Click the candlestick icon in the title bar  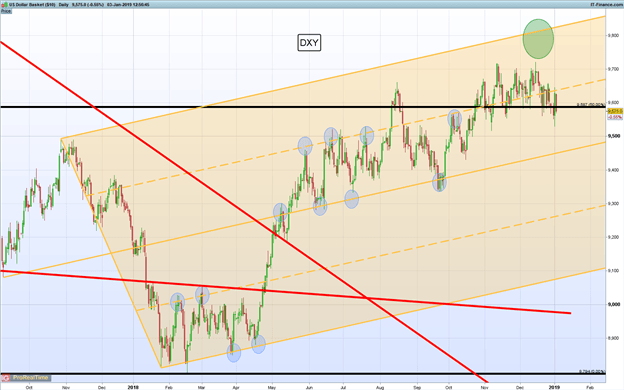tap(4, 5)
